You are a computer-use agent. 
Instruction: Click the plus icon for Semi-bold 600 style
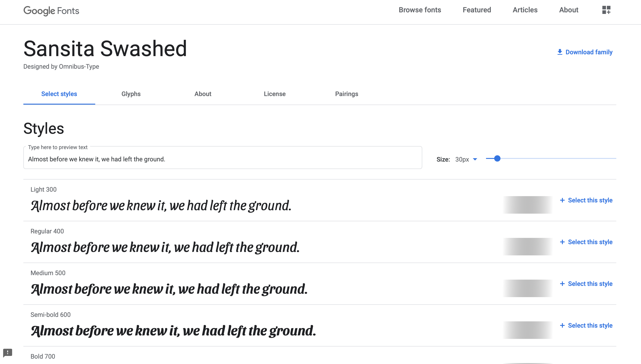[x=563, y=325]
